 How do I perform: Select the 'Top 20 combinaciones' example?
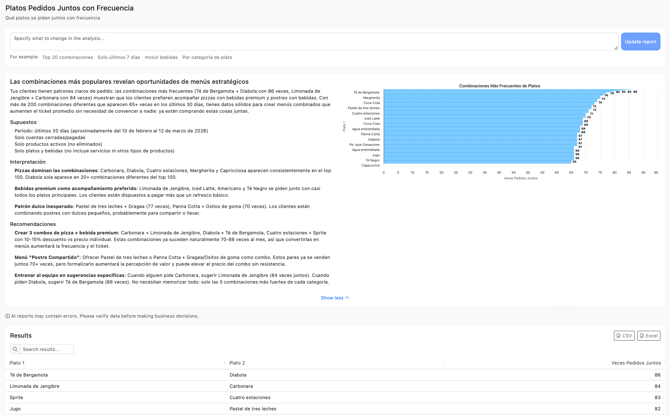pyautogui.click(x=67, y=57)
